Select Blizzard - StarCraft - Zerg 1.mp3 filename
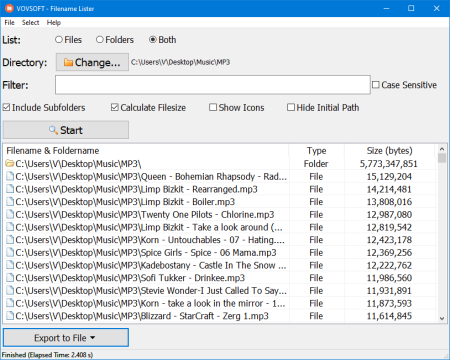The image size is (450, 360). pyautogui.click(x=142, y=316)
